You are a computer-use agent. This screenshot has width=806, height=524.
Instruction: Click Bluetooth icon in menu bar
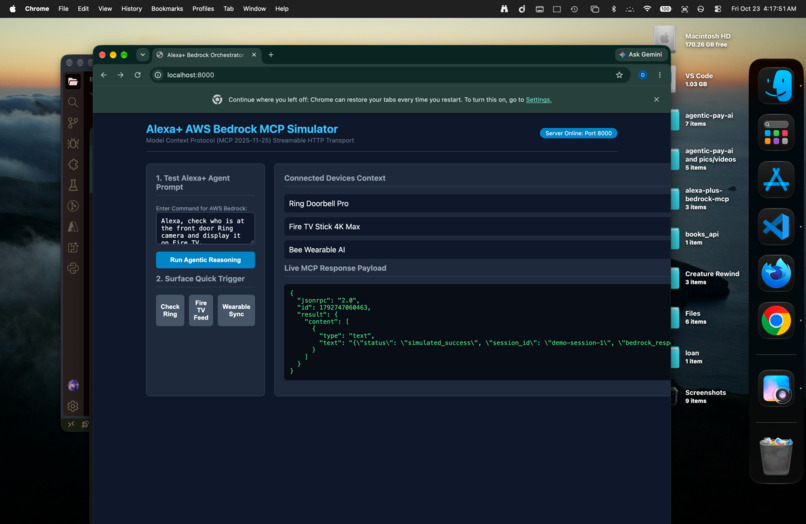(613, 9)
